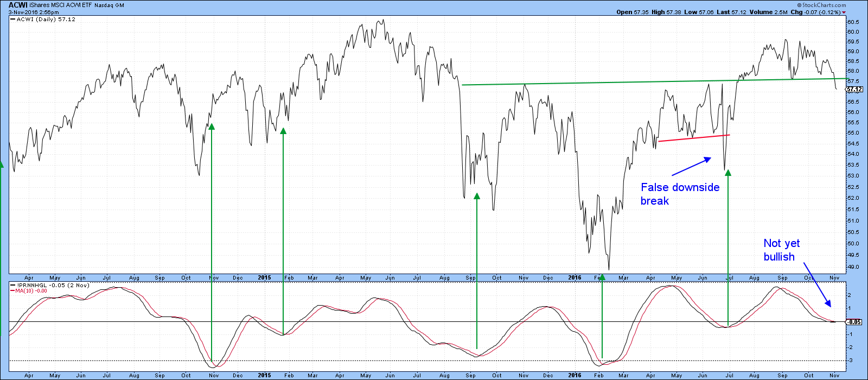
Task: Click the 49.0 price axis label
Action: pos(853,267)
